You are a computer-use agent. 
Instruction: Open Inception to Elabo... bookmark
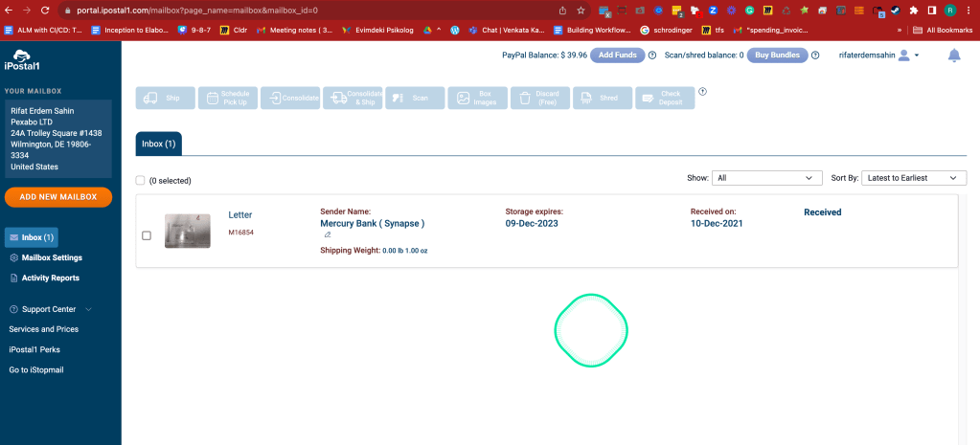pos(130,30)
